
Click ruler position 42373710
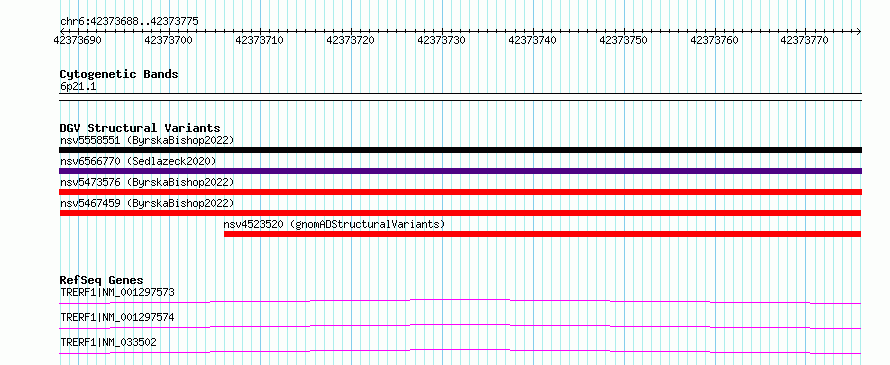[x=259, y=40]
